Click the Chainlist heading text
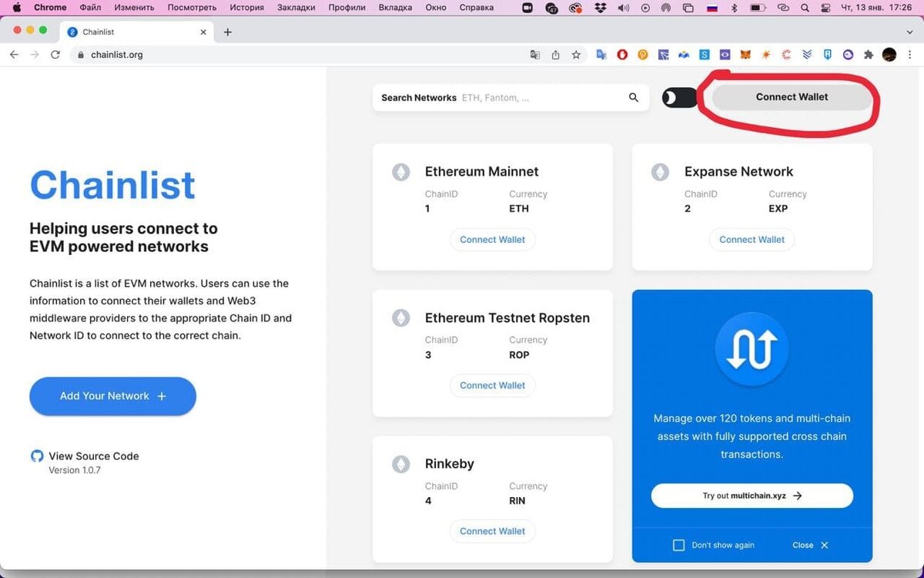This screenshot has width=924, height=578. tap(112, 185)
